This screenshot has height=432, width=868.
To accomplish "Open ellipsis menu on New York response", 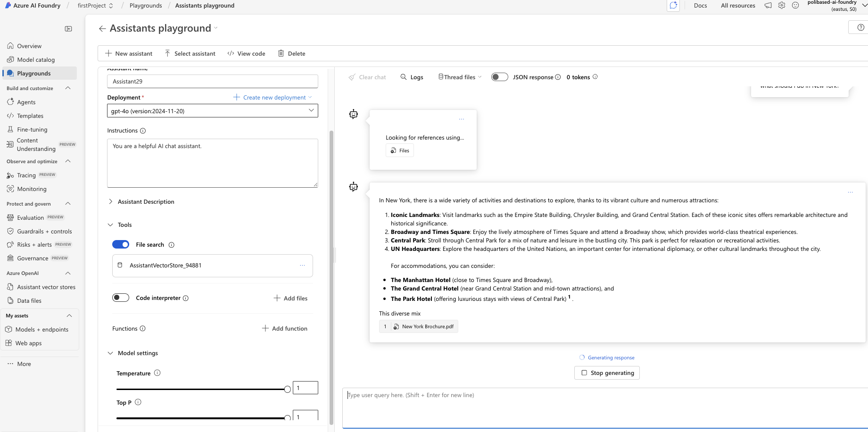I will point(850,192).
